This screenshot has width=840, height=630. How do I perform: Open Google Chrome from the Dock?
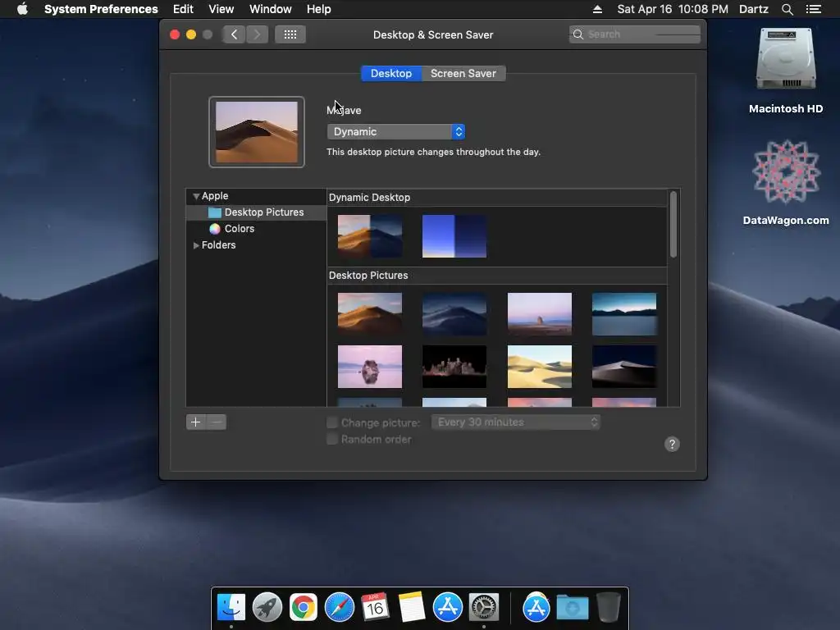(x=304, y=607)
